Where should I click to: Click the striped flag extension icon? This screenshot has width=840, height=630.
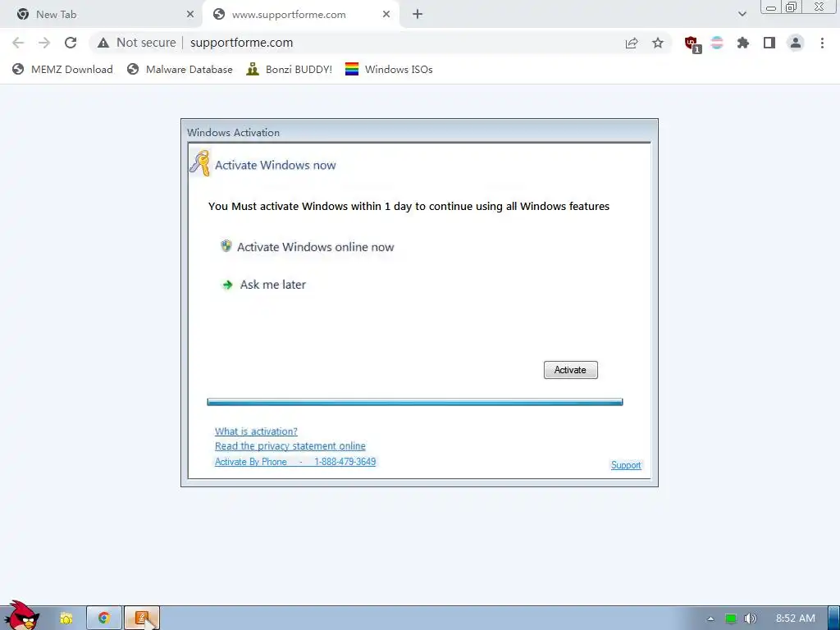[x=717, y=43]
